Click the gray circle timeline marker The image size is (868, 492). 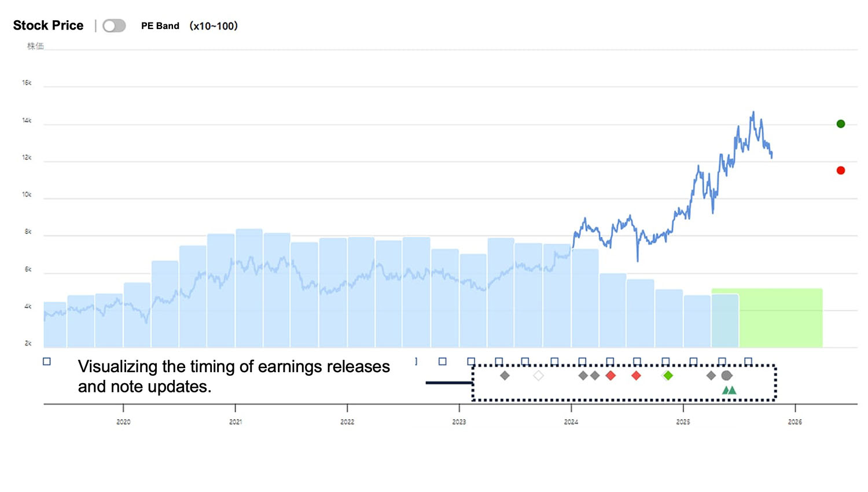727,376
